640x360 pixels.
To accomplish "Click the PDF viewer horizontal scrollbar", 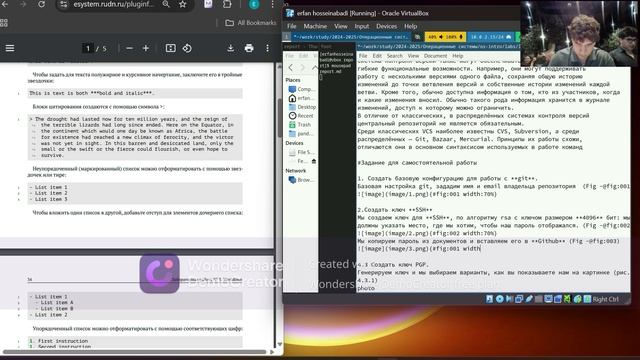I will [x=135, y=351].
